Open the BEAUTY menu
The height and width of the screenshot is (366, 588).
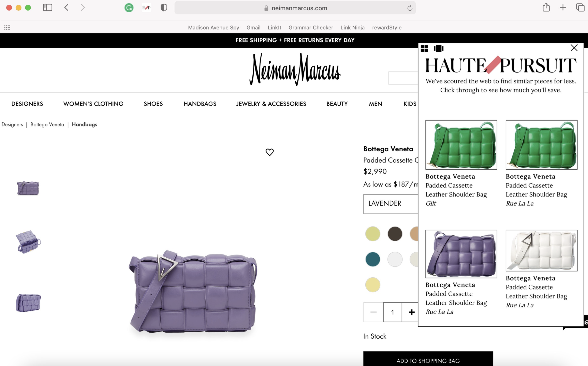[337, 104]
